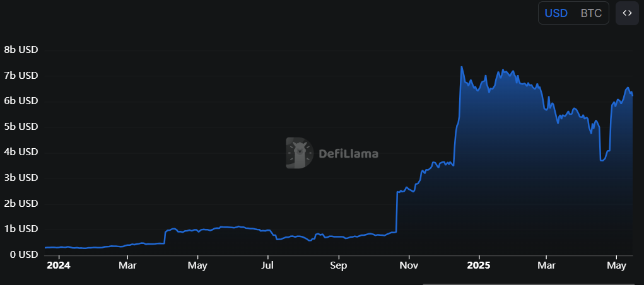Screen dimensions: 644x285
Task: Click the 7b USD y-axis label
Action: point(21,76)
